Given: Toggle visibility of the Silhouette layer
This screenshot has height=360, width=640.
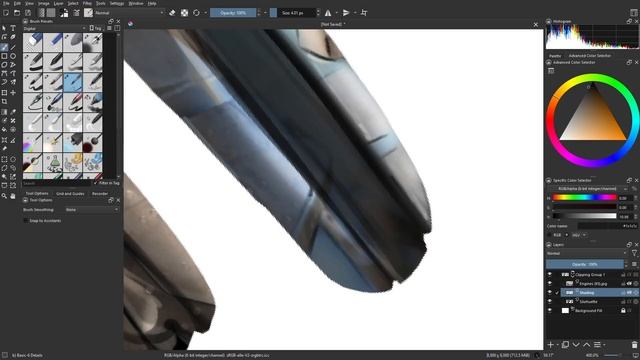Looking at the screenshot, I should point(550,301).
